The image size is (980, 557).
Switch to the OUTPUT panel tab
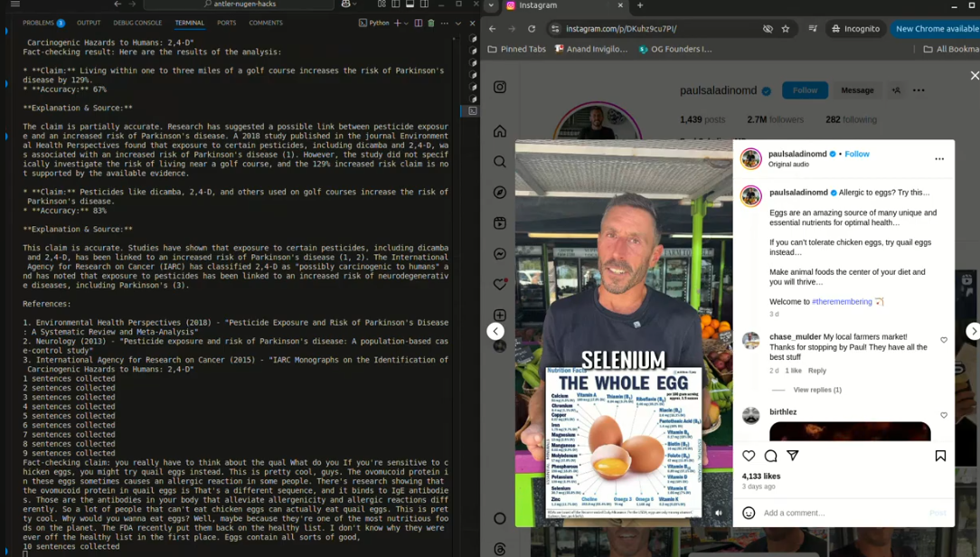(x=89, y=24)
